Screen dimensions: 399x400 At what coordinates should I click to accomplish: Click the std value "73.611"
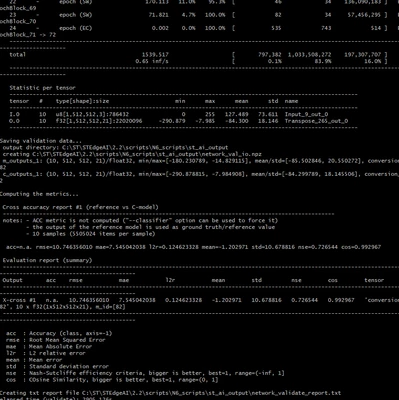click(268, 114)
